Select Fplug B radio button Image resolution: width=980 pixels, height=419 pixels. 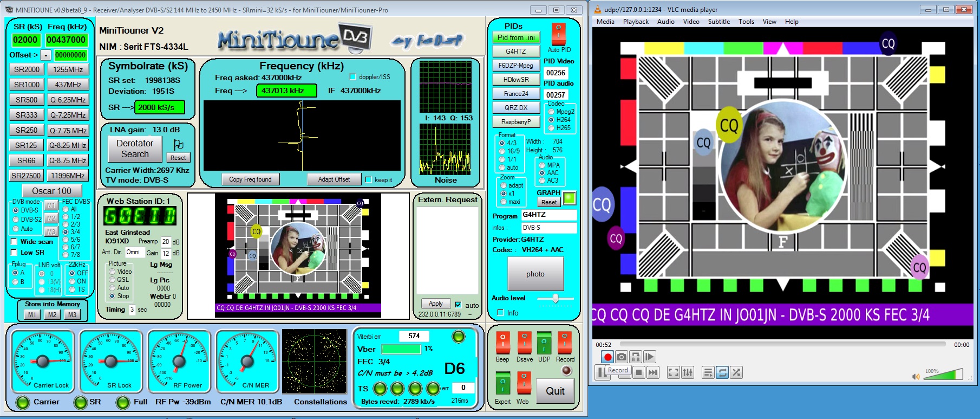(x=15, y=281)
